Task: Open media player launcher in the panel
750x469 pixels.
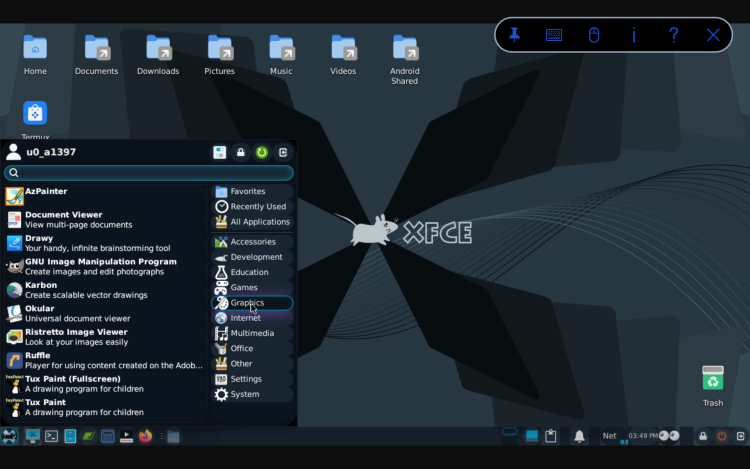Action: (x=126, y=436)
